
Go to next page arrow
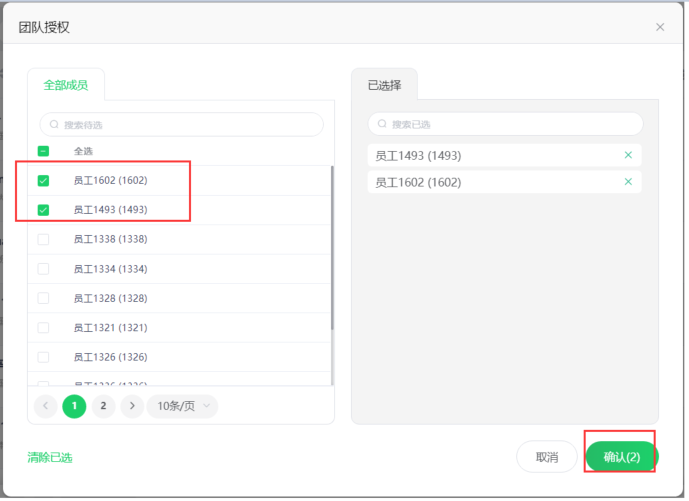[x=132, y=406]
